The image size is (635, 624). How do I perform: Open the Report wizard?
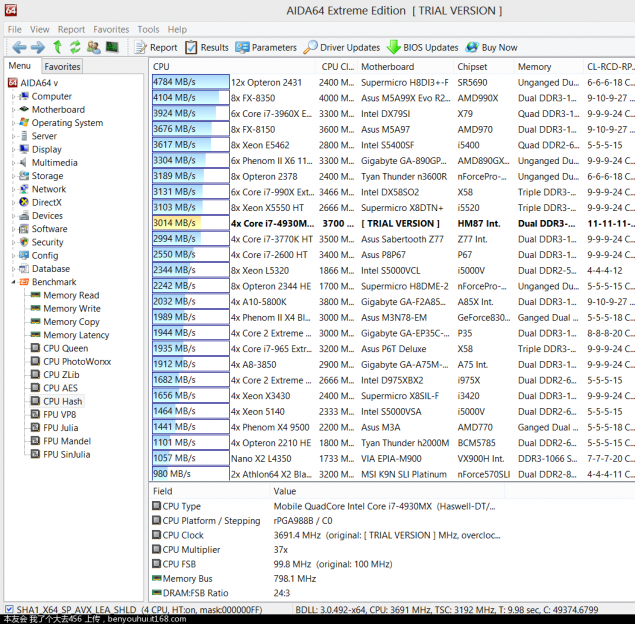coord(156,47)
